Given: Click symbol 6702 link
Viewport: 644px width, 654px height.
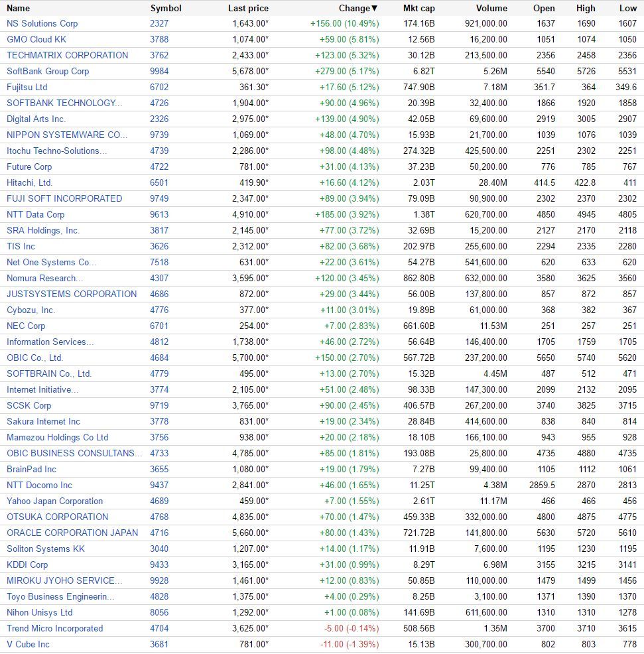Looking at the screenshot, I should click(x=159, y=87).
